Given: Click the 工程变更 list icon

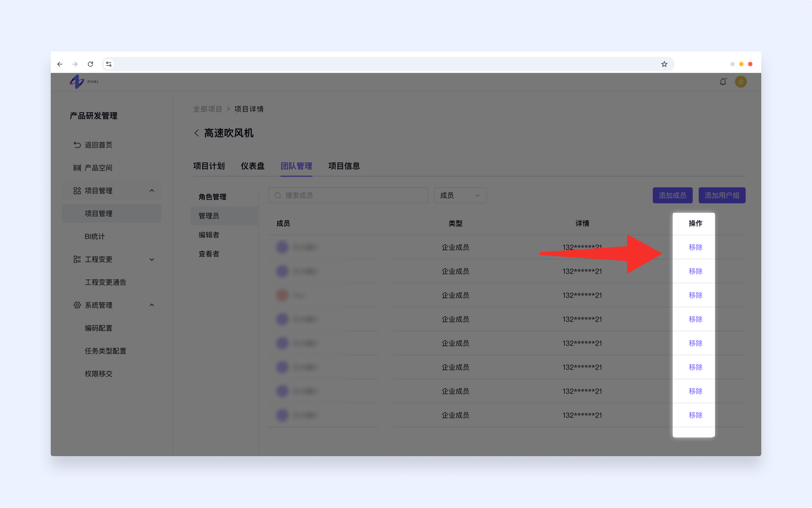Looking at the screenshot, I should pos(77,259).
